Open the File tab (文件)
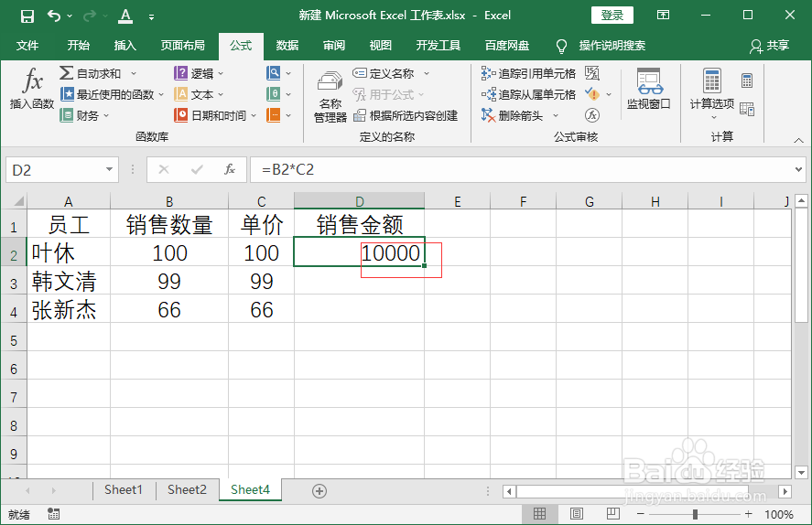Screen dimensions: 812x525 (27, 46)
